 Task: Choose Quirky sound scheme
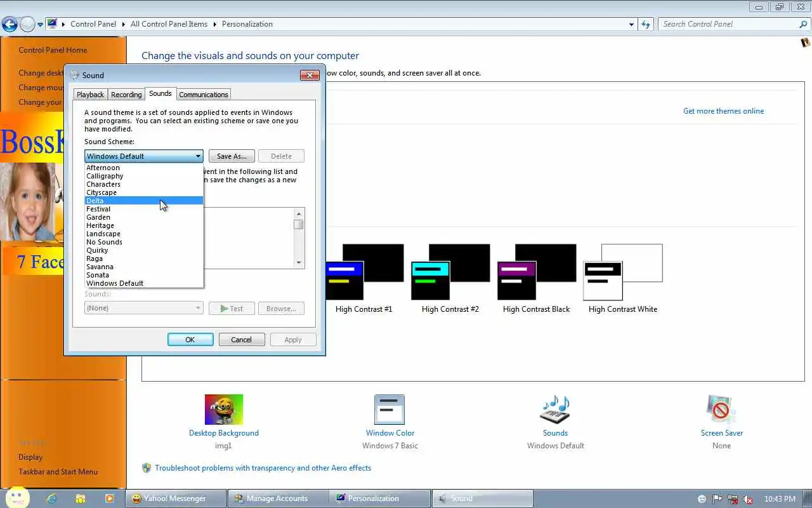coord(144,250)
